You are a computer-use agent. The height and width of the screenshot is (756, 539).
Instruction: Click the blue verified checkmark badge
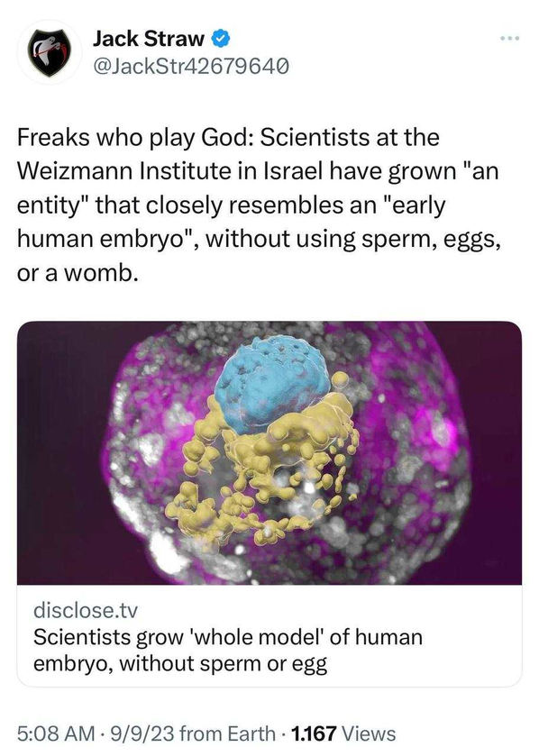click(x=221, y=39)
